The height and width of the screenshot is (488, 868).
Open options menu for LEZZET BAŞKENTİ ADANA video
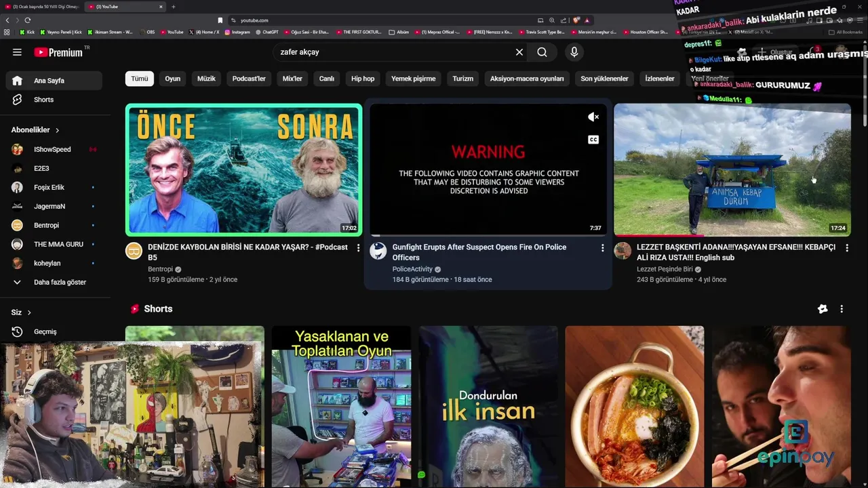[846, 248]
